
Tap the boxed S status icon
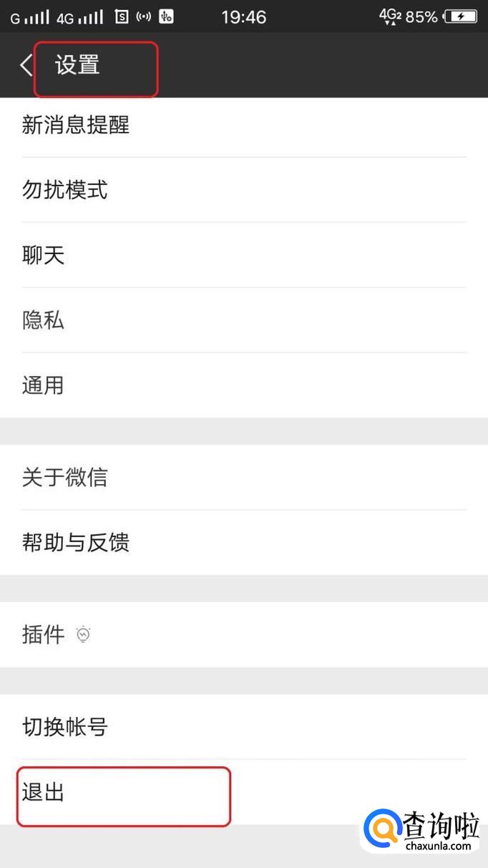(122, 16)
